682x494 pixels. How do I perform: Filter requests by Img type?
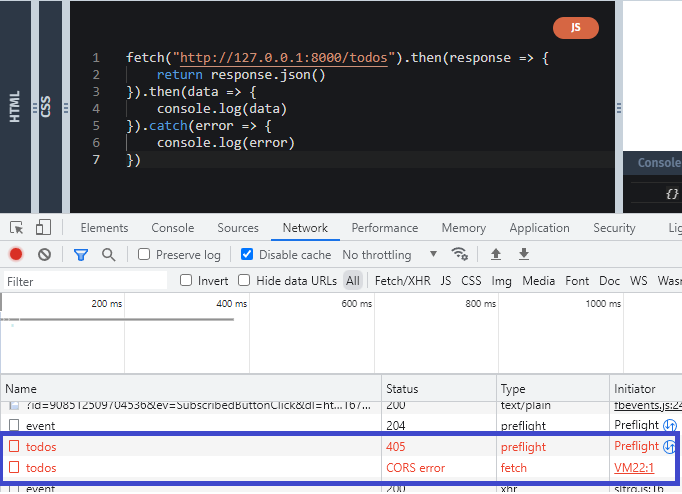coord(501,281)
